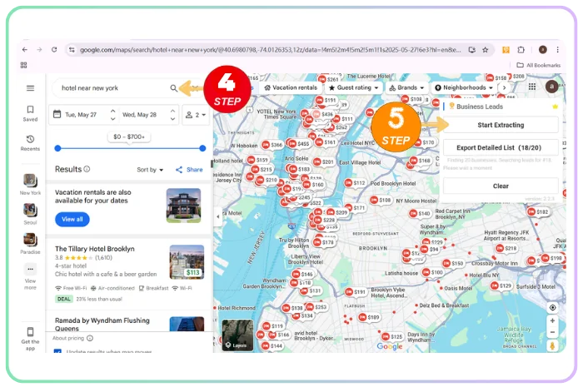Screen dimensions: 583x392
Task: Open Saved places in the sidebar
Action: (x=30, y=113)
